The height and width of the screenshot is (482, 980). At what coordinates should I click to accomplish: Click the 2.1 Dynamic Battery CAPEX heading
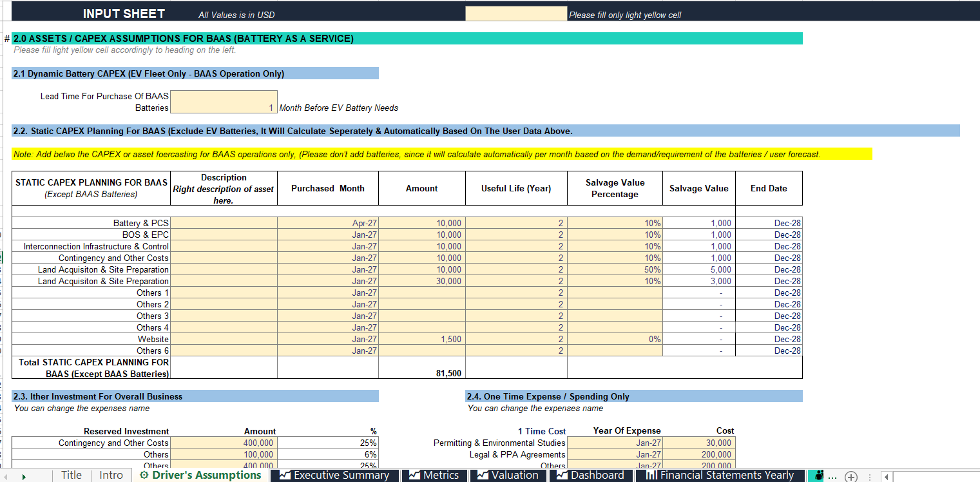pyautogui.click(x=195, y=73)
